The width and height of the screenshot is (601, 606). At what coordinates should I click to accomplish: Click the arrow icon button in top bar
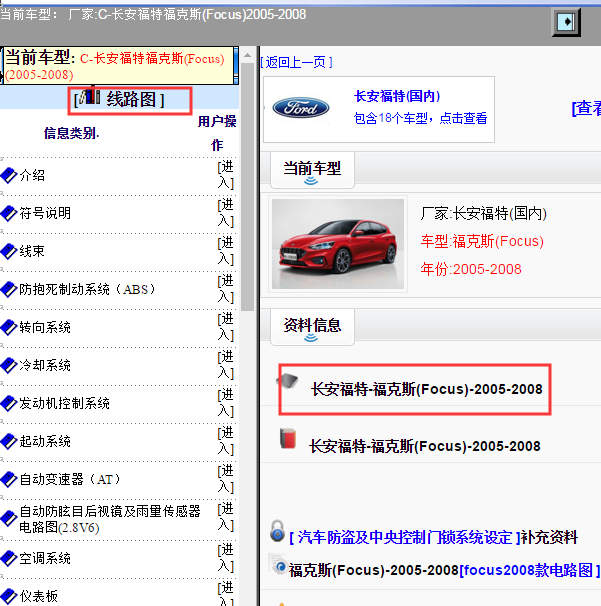coord(566,22)
